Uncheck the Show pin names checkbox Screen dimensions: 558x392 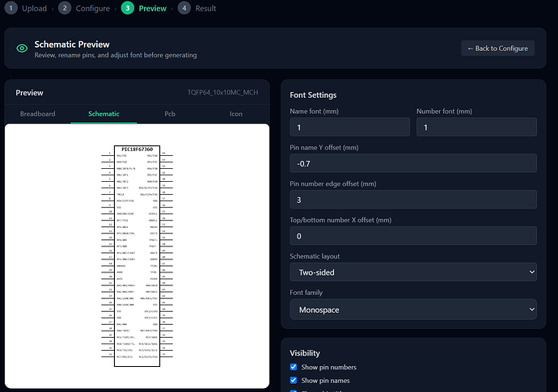click(294, 380)
